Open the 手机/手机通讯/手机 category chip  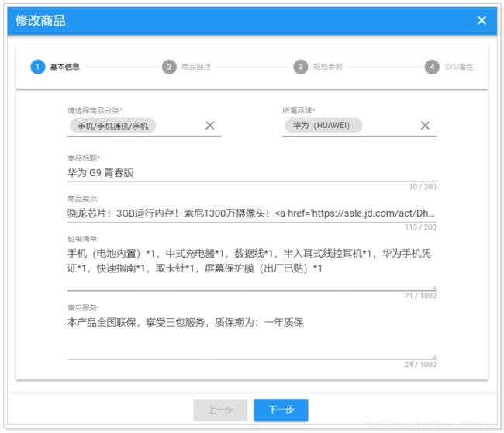[113, 126]
